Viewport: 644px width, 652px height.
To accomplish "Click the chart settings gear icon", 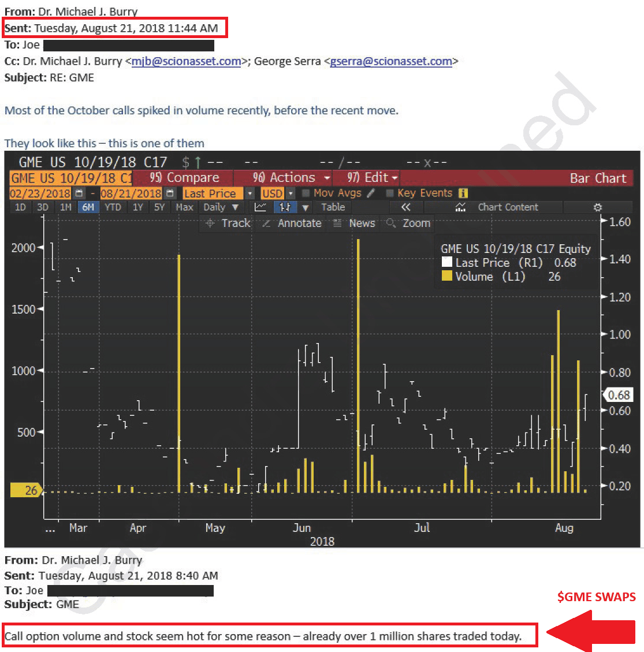I will tap(597, 207).
